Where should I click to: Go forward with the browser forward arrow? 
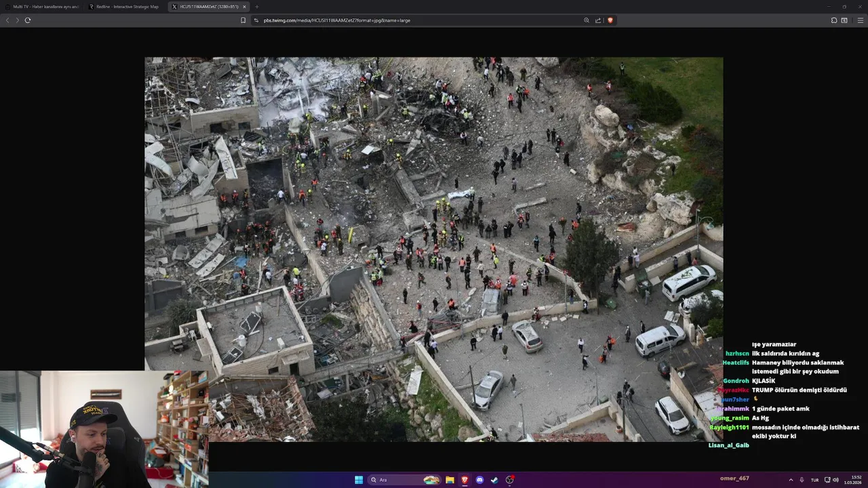click(17, 20)
